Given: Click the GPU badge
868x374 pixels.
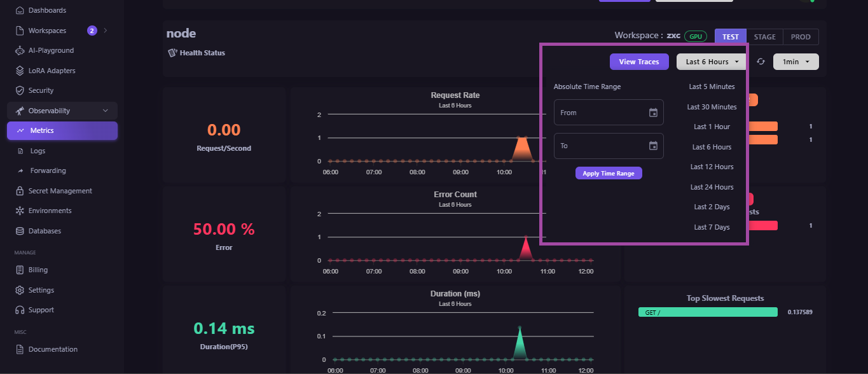Looking at the screenshot, I should click(696, 36).
